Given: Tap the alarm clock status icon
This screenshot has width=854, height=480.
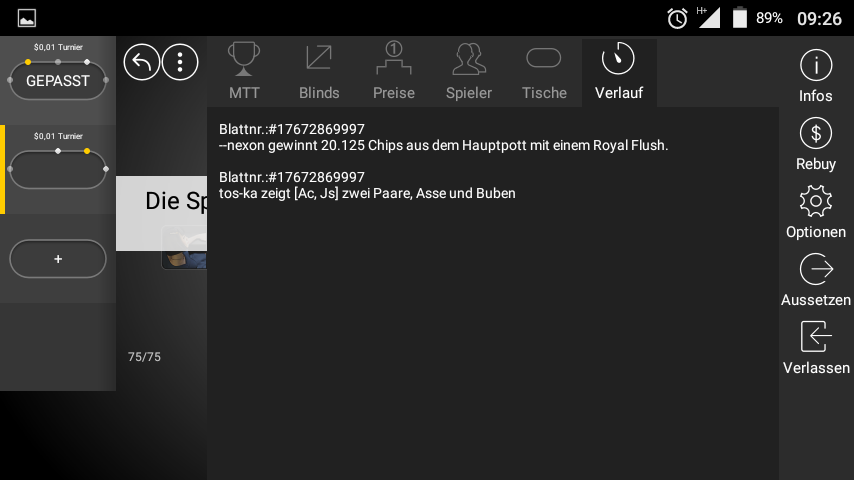Looking at the screenshot, I should (677, 19).
